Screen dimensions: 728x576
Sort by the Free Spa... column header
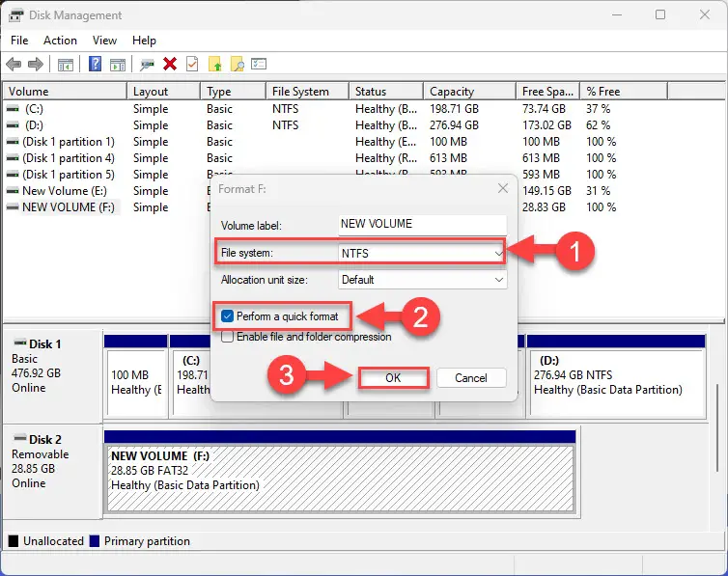tap(548, 92)
